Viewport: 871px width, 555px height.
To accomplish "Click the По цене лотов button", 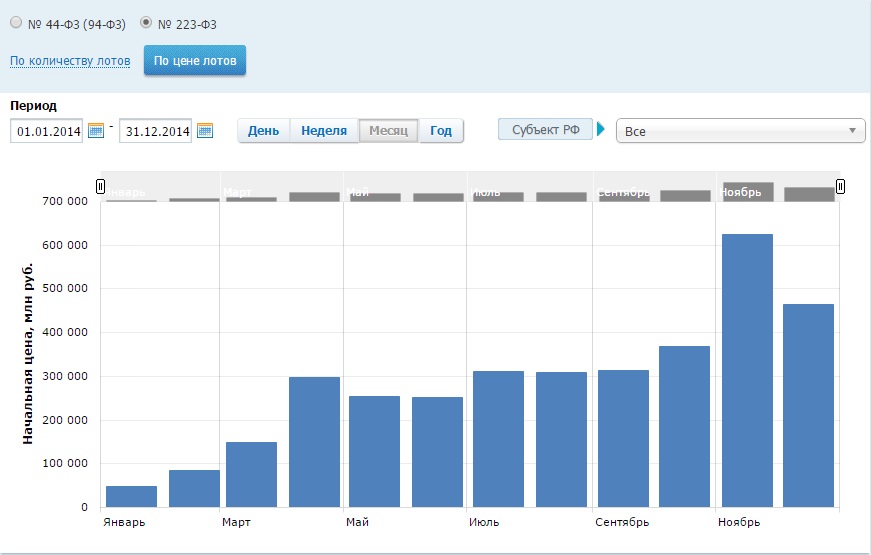I will pyautogui.click(x=195, y=61).
